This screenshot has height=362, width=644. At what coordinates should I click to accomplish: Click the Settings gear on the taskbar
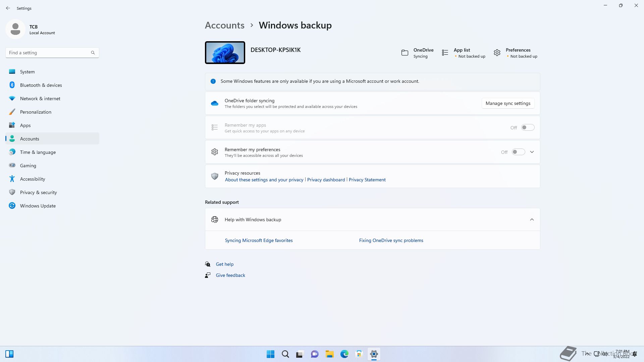click(x=374, y=354)
